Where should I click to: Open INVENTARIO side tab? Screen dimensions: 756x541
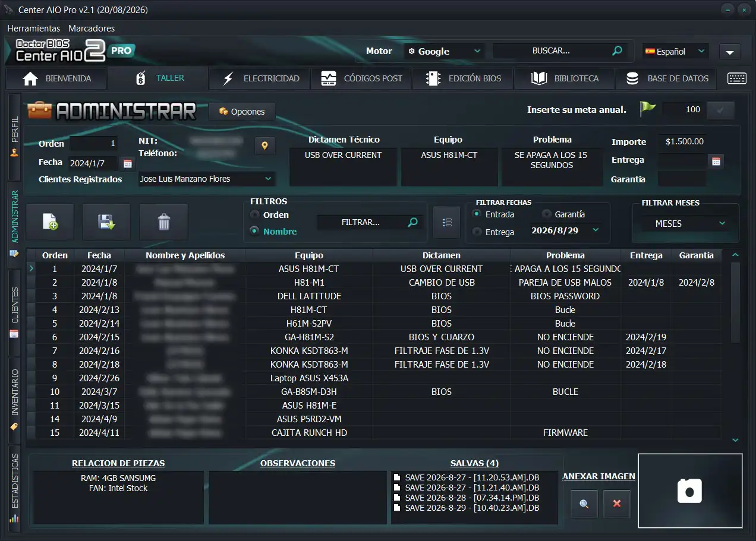(x=14, y=400)
